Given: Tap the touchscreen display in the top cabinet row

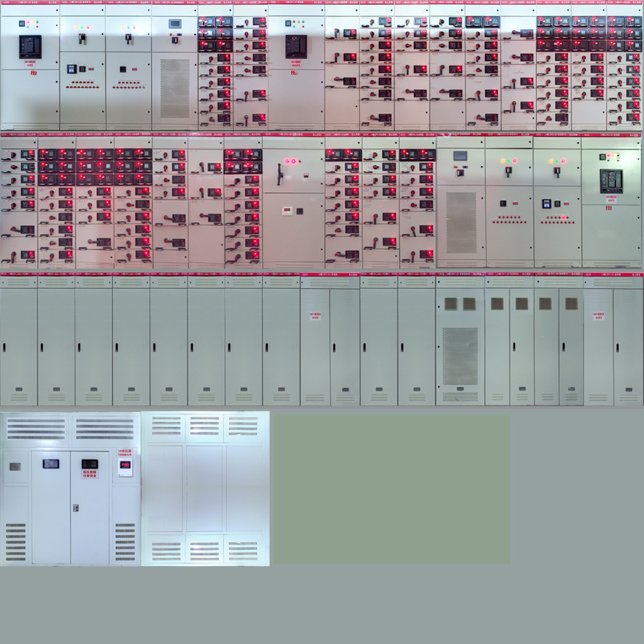Looking at the screenshot, I should click(175, 24).
